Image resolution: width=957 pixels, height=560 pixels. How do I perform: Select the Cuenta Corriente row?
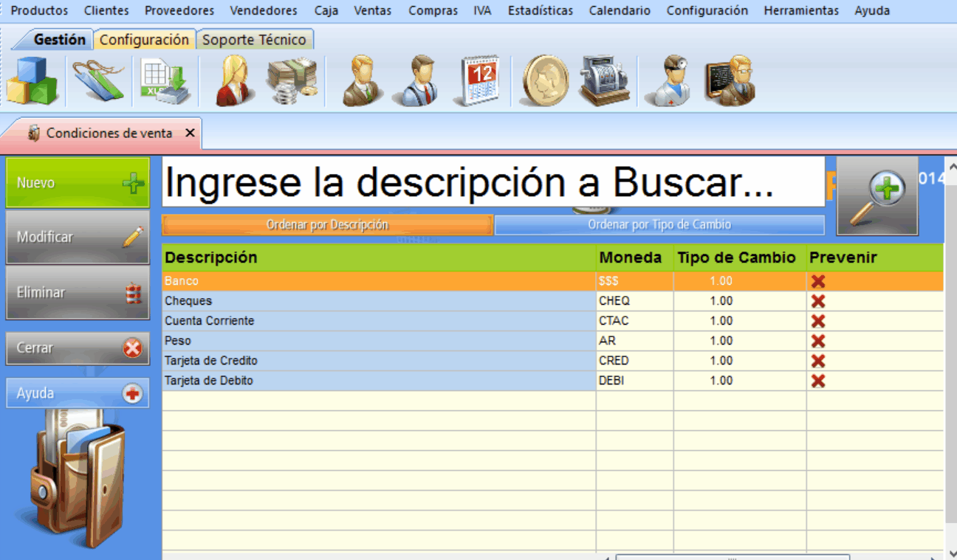(x=552, y=321)
